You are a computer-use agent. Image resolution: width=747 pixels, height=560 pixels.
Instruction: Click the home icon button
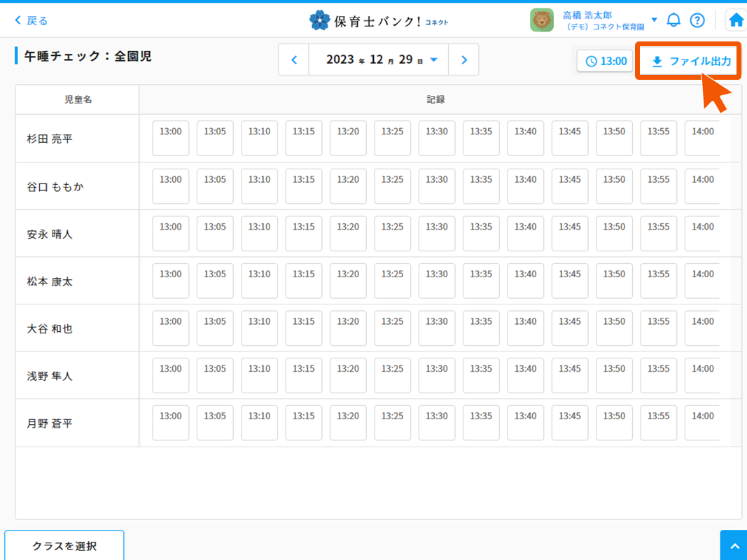pyautogui.click(x=736, y=20)
